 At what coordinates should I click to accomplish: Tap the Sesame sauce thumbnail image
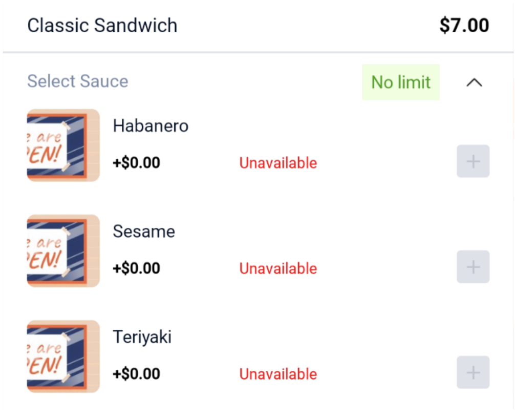click(x=63, y=251)
